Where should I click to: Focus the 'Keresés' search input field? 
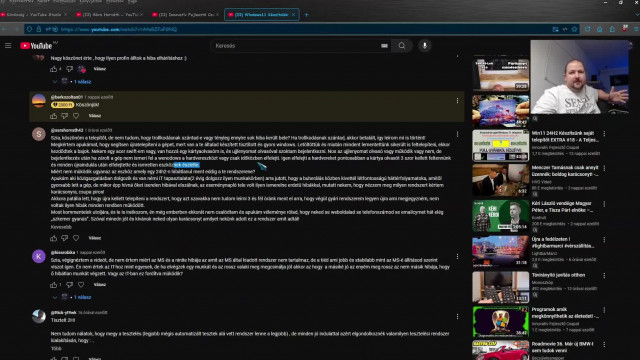(295, 46)
